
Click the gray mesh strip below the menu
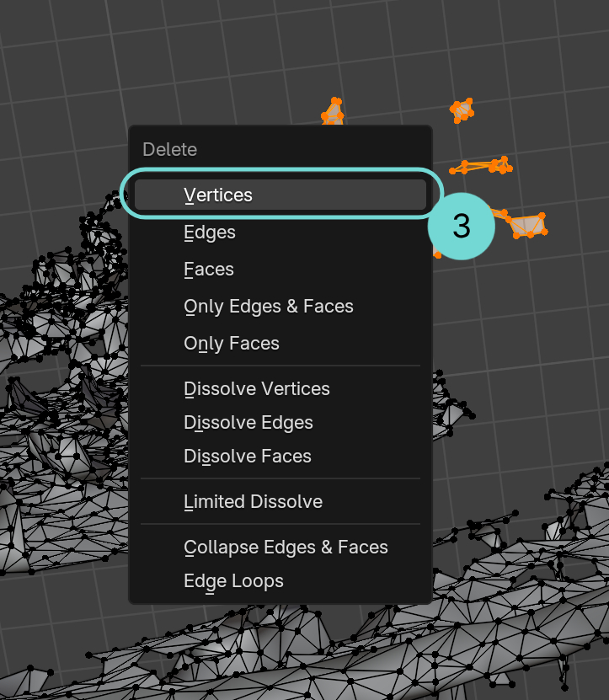pyautogui.click(x=337, y=649)
